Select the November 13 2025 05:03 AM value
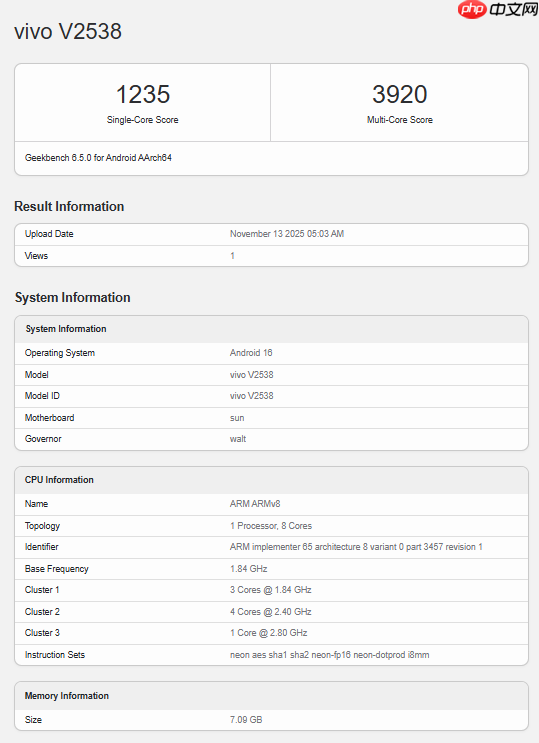The height and width of the screenshot is (743, 539). (x=287, y=234)
